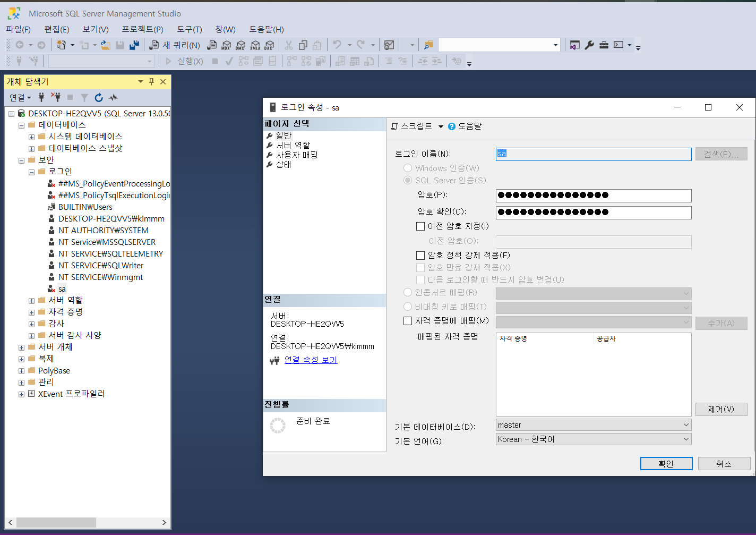Open the Activity Monitor icon in Object Explorer
This screenshot has width=756, height=535.
tap(113, 97)
